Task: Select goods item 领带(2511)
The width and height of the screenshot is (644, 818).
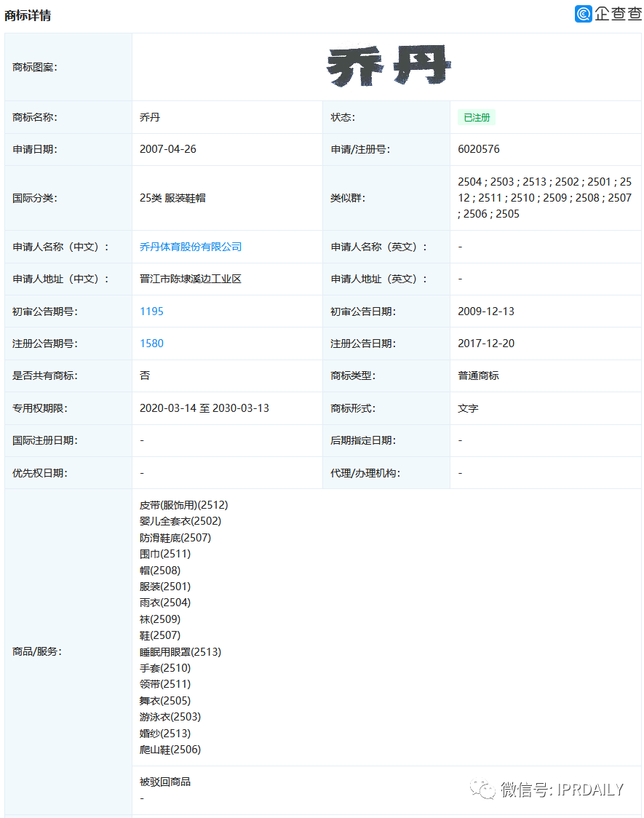Action: coord(164,684)
